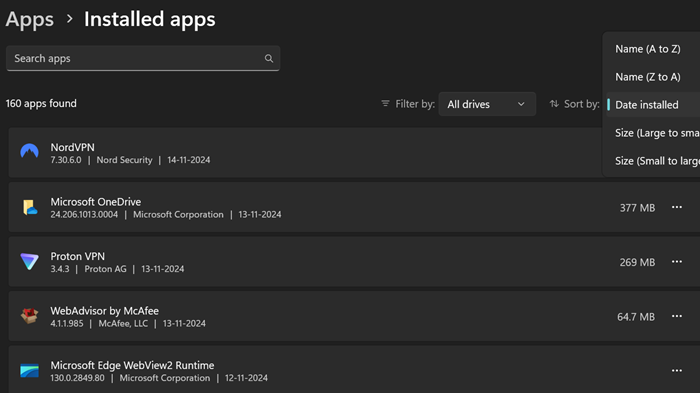This screenshot has width=700, height=393.
Task: Click the 64.7 MB size value
Action: (636, 317)
